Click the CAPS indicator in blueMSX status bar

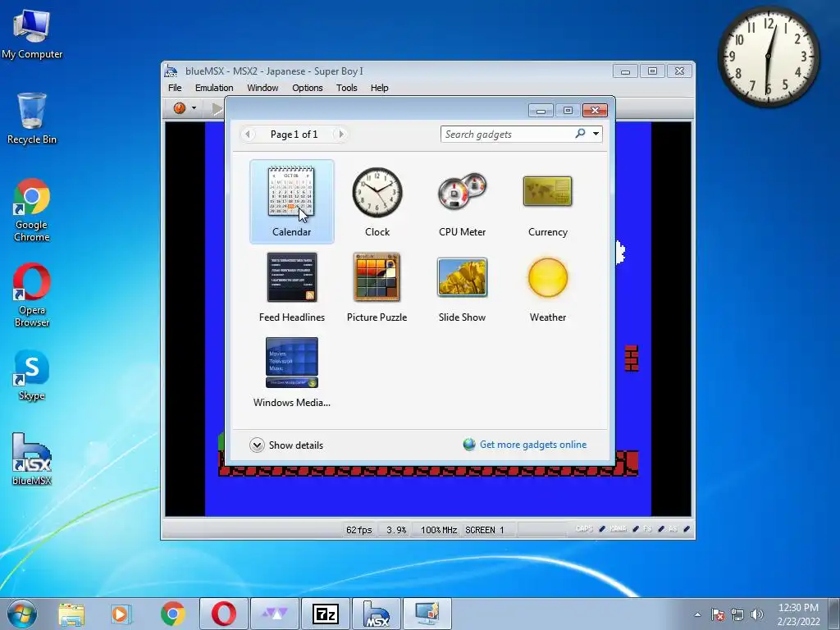coord(584,529)
